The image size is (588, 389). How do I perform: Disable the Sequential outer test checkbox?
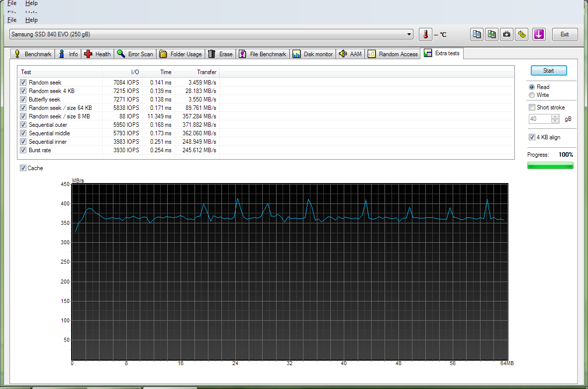coord(23,124)
